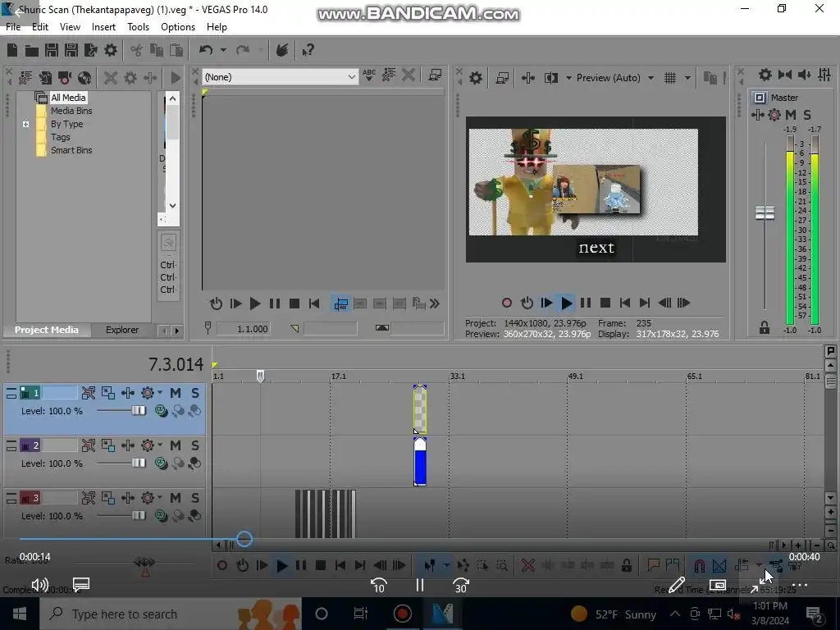Select All Media in media tree
Screen dimensions: 840x630
[68, 98]
